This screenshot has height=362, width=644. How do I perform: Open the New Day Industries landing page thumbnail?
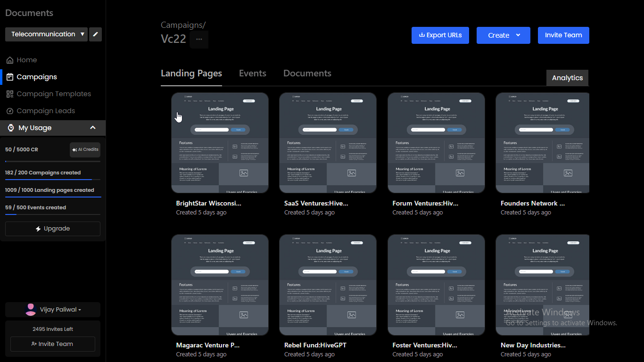click(x=543, y=285)
